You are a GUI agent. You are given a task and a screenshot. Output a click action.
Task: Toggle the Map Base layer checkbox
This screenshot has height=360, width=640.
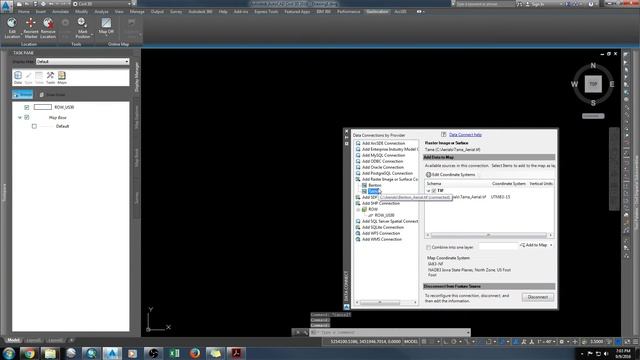pyautogui.click(x=27, y=118)
